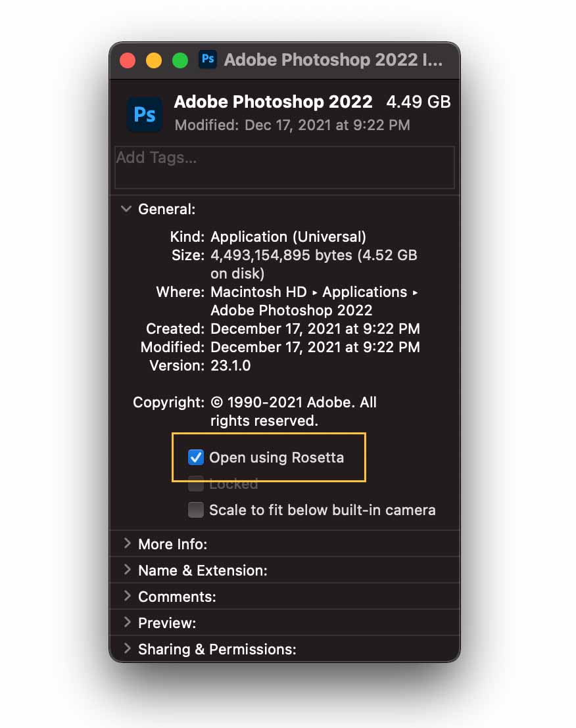Image resolution: width=576 pixels, height=728 pixels.
Task: Click the Add Tags field
Action: point(284,168)
